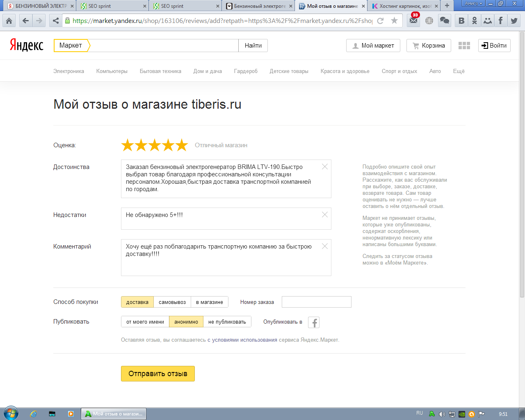
Task: Open Авто category
Action: click(435, 71)
